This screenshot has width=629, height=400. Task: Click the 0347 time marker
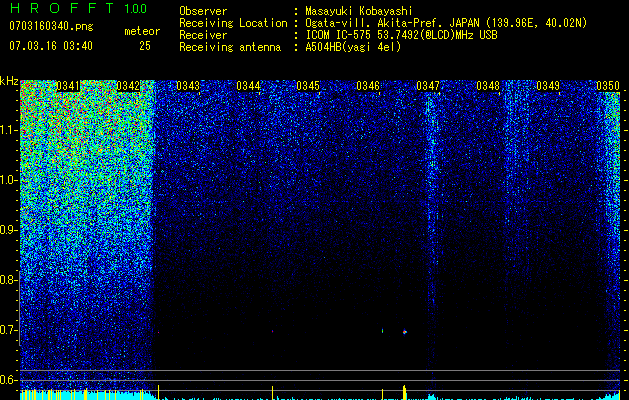[x=428, y=86]
